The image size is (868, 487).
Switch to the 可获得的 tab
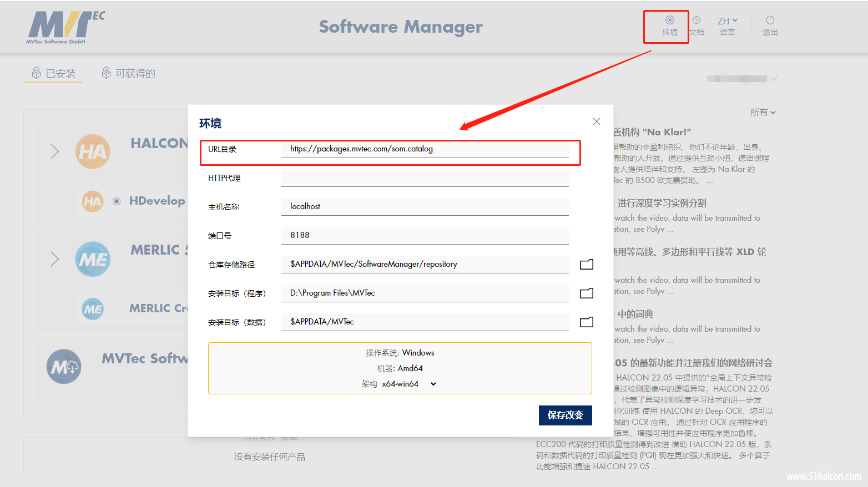point(128,73)
